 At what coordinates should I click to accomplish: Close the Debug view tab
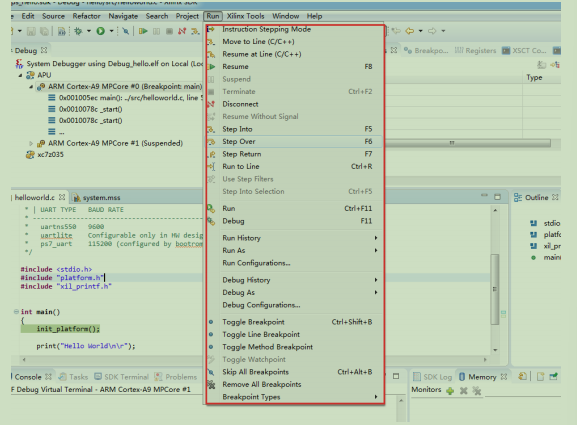point(44,50)
